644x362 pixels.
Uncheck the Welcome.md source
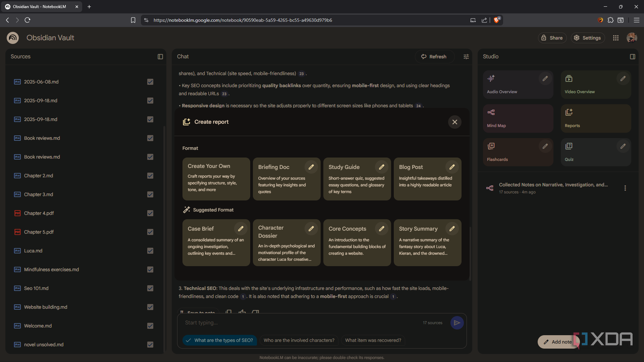[150, 326]
